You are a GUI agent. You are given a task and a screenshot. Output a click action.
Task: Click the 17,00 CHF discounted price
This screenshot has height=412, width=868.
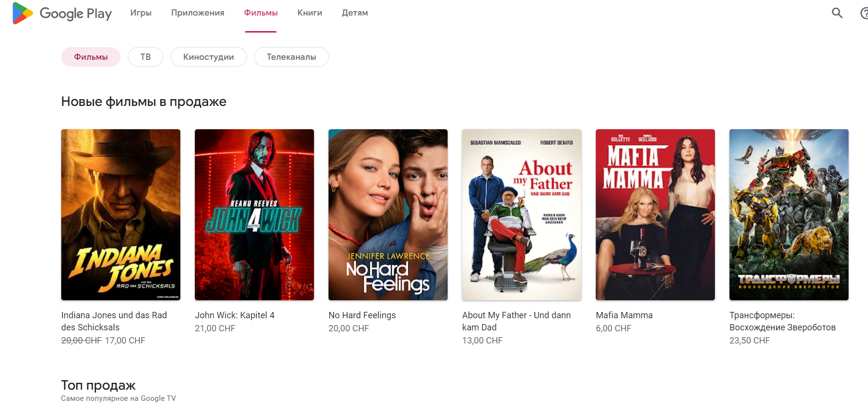click(x=125, y=341)
